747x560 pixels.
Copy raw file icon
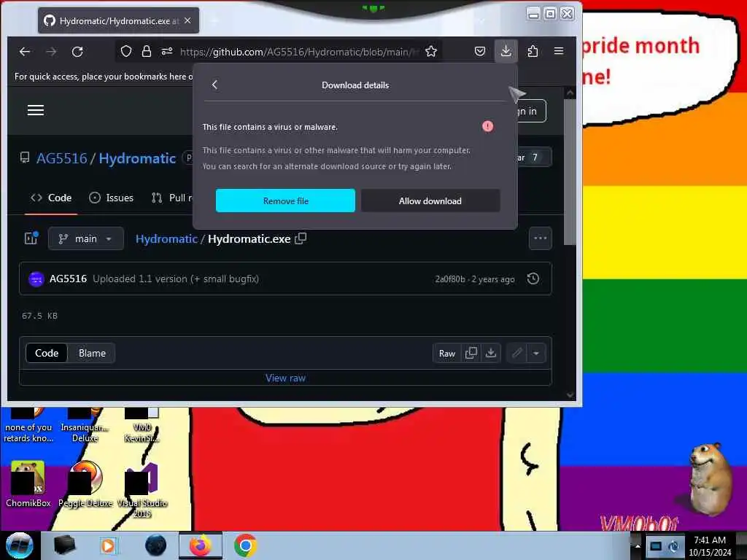click(x=471, y=354)
